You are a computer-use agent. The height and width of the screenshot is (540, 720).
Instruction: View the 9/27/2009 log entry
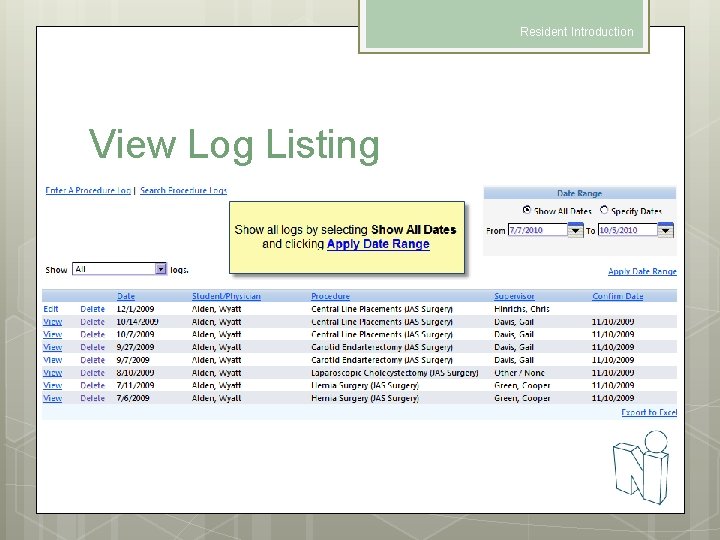point(52,347)
